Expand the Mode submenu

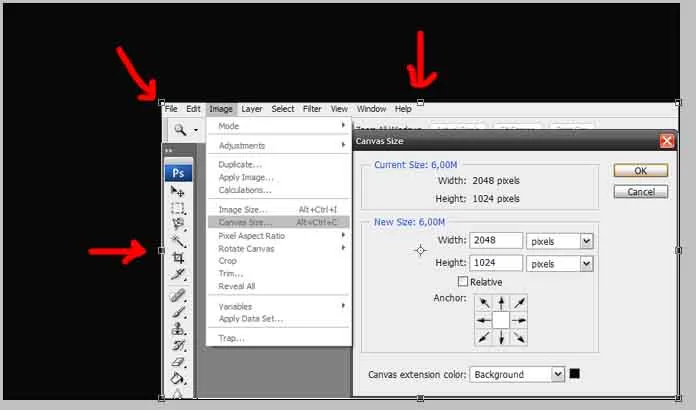click(343, 126)
